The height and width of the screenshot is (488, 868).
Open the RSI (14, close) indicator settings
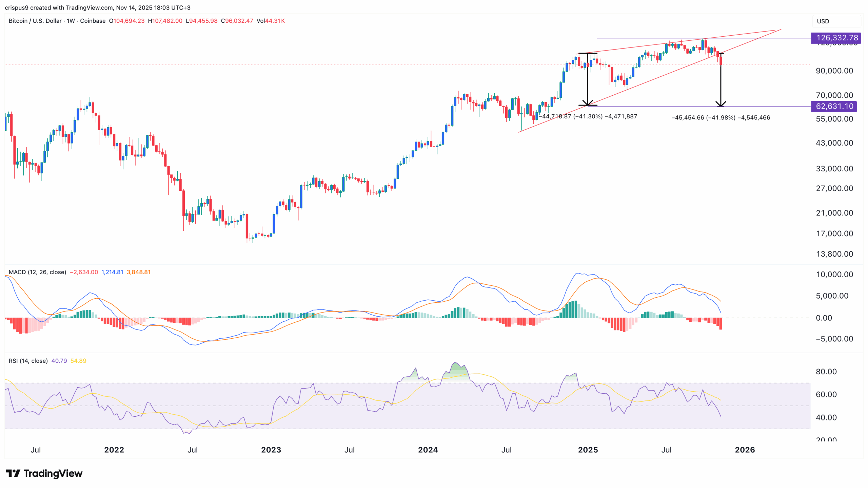(28, 361)
